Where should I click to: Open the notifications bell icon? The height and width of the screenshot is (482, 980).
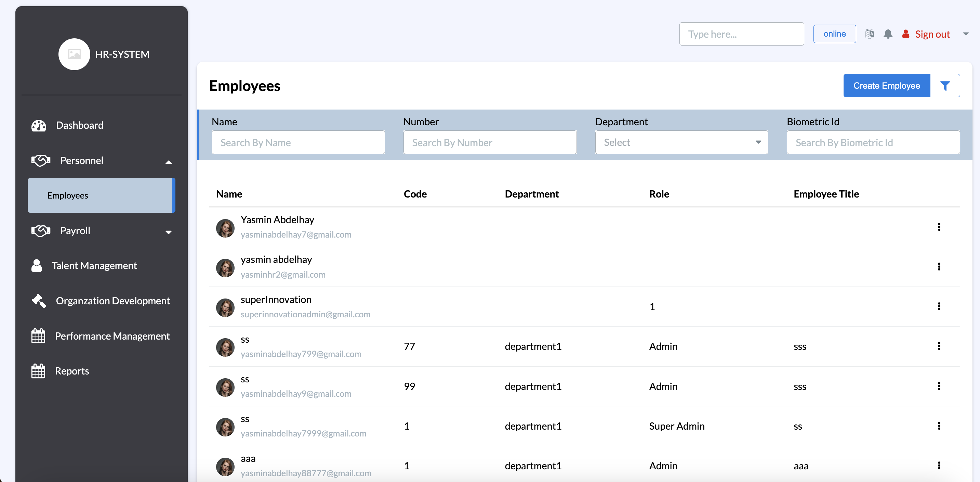[x=888, y=34]
